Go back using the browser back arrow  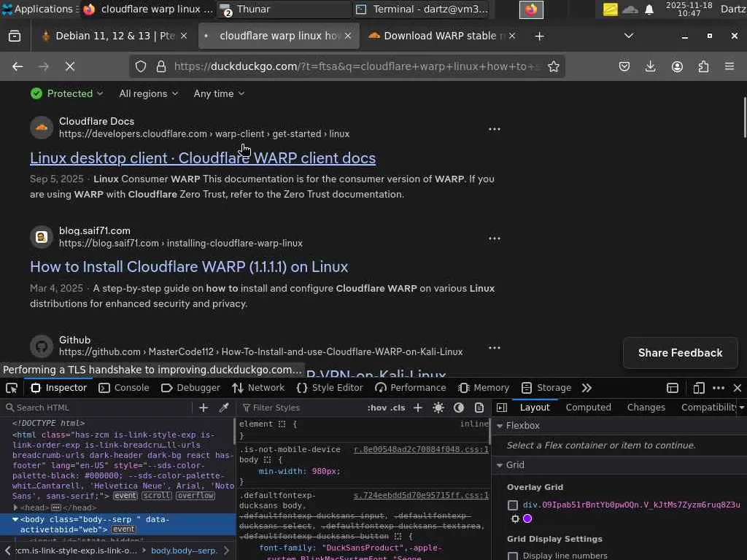pyautogui.click(x=18, y=66)
